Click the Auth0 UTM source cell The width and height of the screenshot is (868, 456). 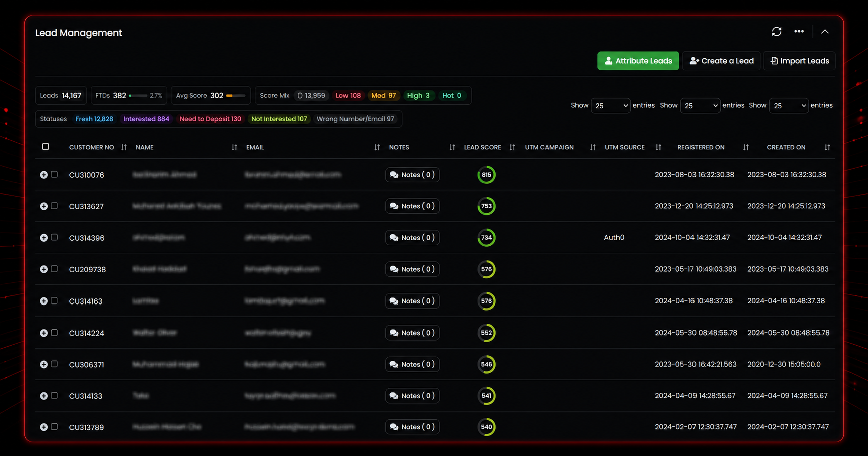(614, 238)
